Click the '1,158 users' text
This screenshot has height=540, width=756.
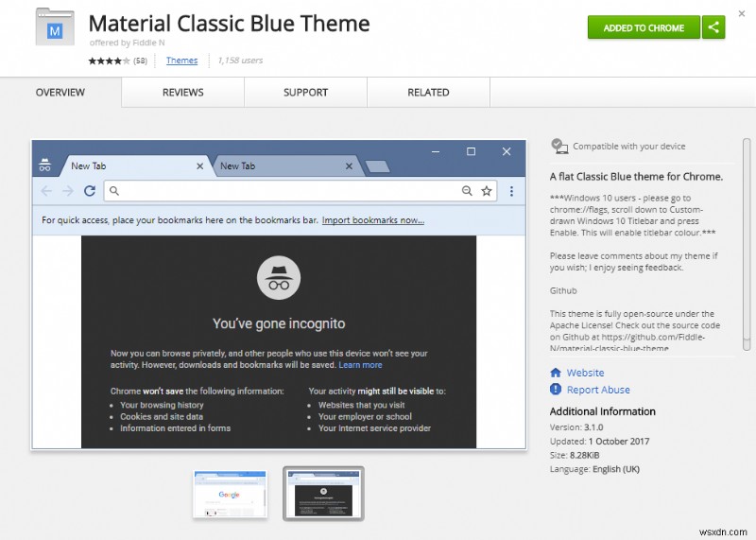click(x=240, y=61)
